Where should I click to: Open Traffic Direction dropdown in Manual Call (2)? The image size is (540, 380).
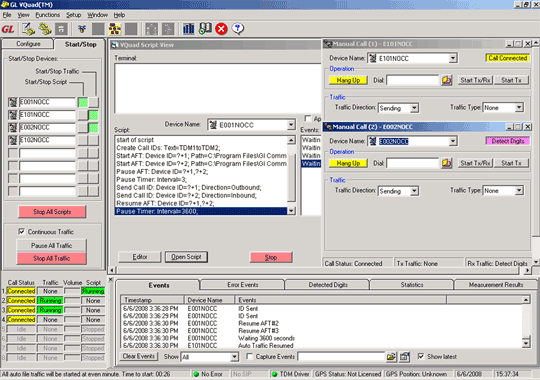[414, 191]
